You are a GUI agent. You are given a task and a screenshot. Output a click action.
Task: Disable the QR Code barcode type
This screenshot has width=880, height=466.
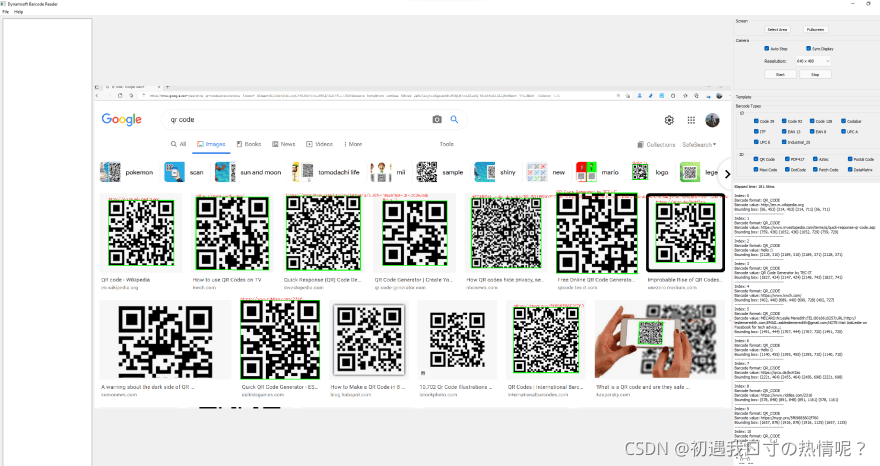(757, 158)
